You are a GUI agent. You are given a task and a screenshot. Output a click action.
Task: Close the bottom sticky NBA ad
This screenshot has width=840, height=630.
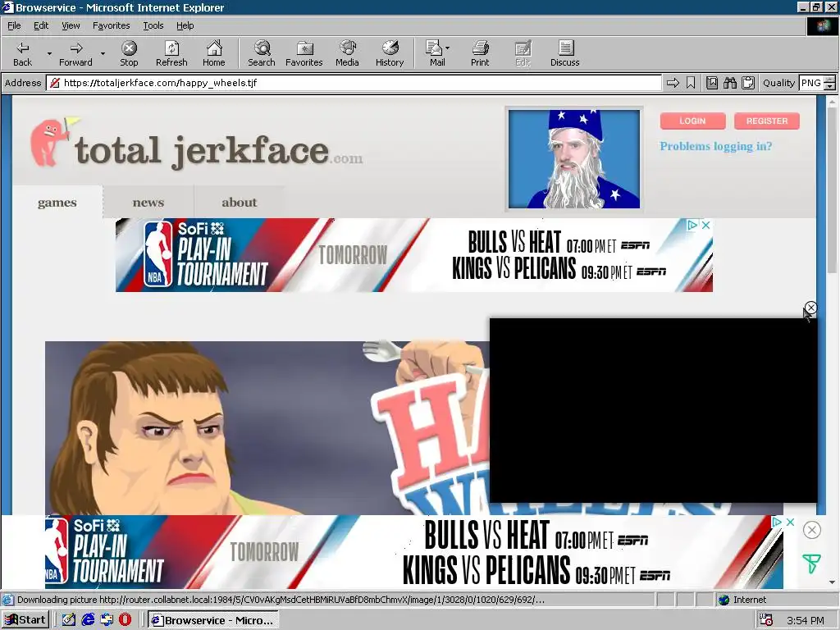pos(811,531)
